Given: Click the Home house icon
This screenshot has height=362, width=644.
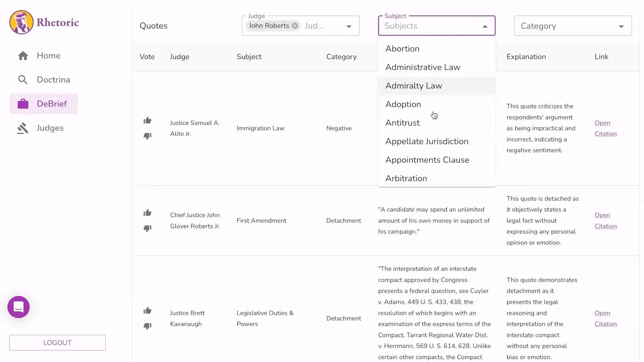Looking at the screenshot, I should [23, 56].
